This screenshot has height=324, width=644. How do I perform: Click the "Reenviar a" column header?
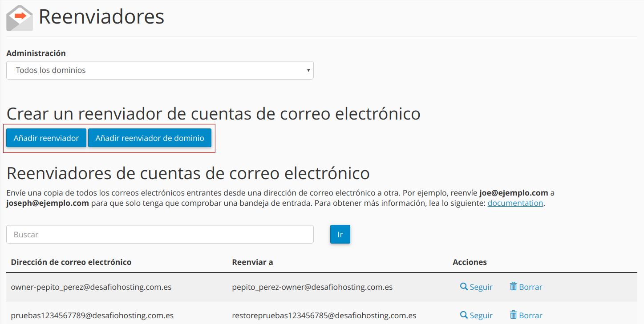[x=252, y=262]
